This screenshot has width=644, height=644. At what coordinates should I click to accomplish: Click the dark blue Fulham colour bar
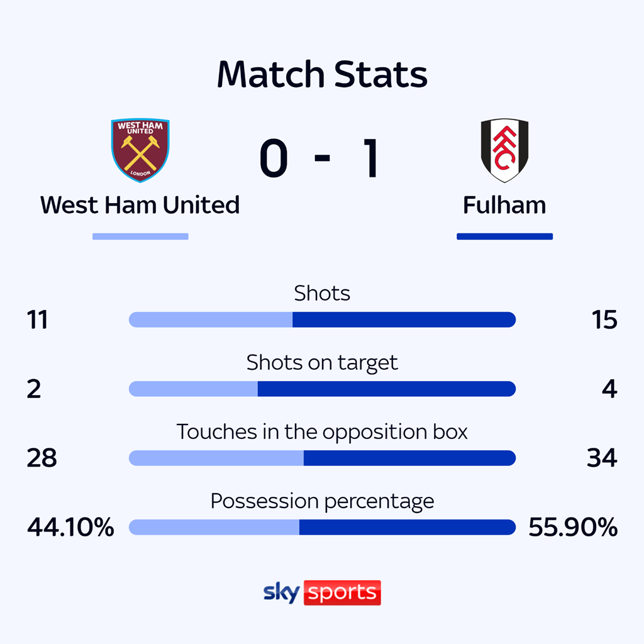click(504, 236)
